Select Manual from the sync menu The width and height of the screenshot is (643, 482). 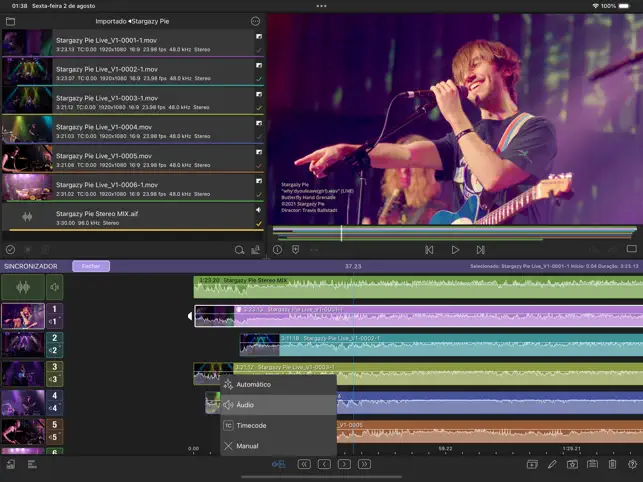247,446
